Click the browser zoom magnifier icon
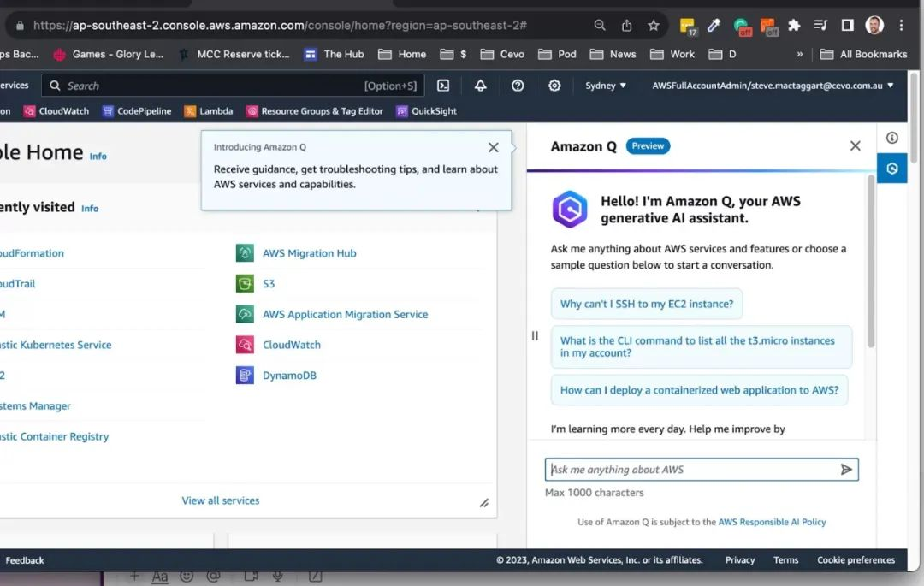This screenshot has width=924, height=586. click(599, 26)
